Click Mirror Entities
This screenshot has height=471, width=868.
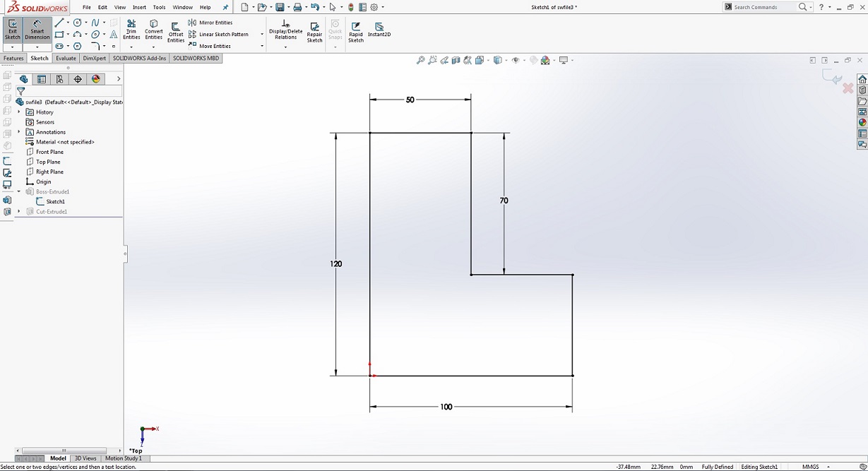[210, 23]
